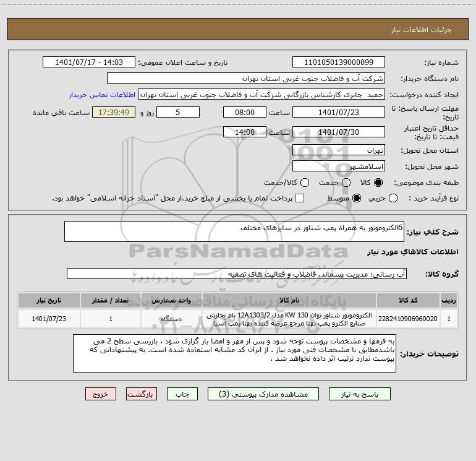Choose the جزیی purchase type radio
This screenshot has height=461, width=476.
pyautogui.click(x=393, y=198)
